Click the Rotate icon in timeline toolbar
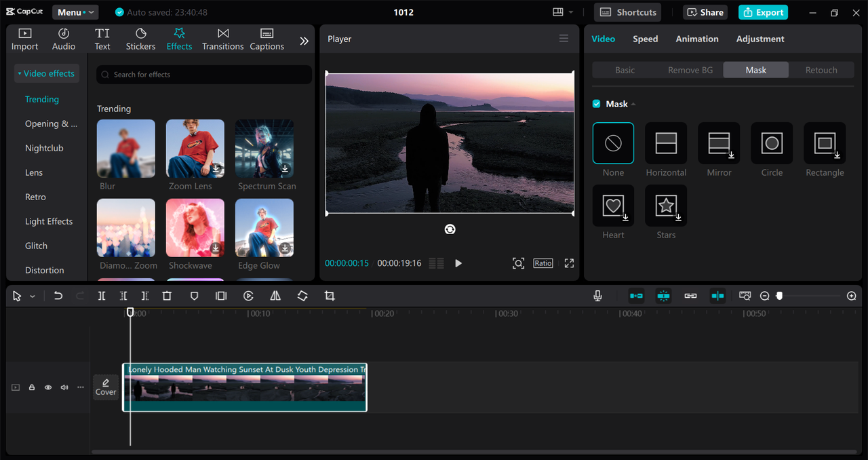Viewport: 868px width, 460px height. (x=302, y=296)
